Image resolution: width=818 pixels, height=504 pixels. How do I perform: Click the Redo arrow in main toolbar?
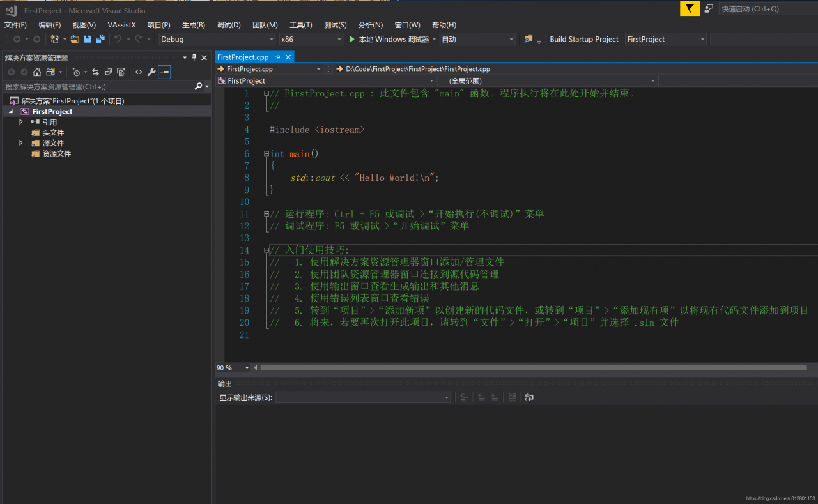click(138, 39)
